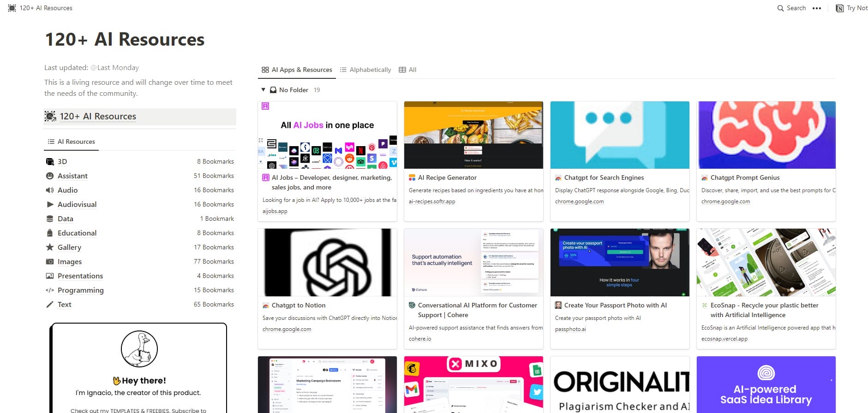Image resolution: width=868 pixels, height=413 pixels.
Task: Open the Marketing Campaign Brainstorm thumbnail
Action: 327,385
